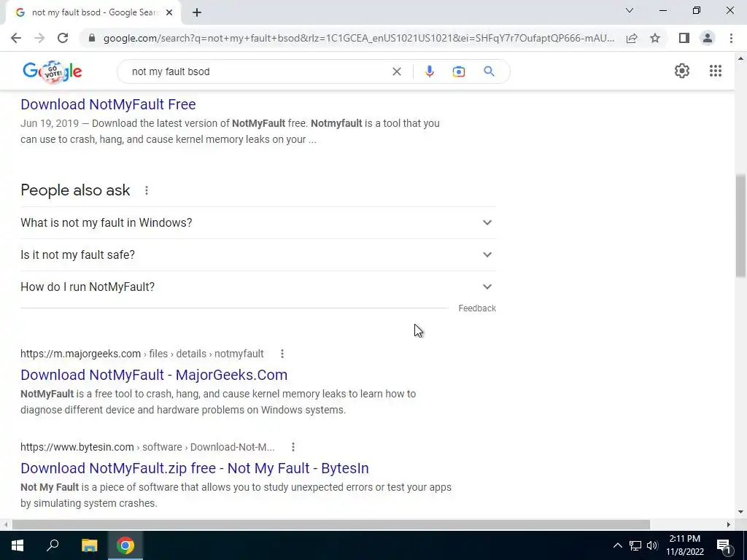This screenshot has height=560, width=747.
Task: View site information padlock icon
Action: point(92,38)
